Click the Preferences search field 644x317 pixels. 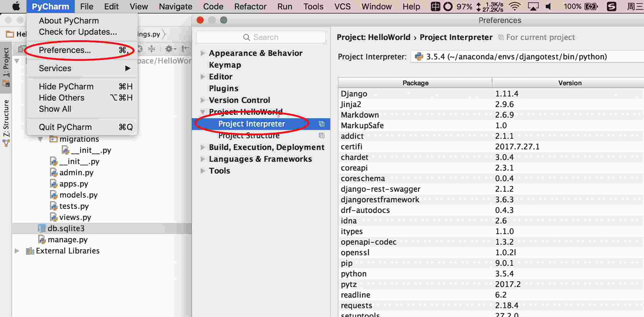[261, 37]
